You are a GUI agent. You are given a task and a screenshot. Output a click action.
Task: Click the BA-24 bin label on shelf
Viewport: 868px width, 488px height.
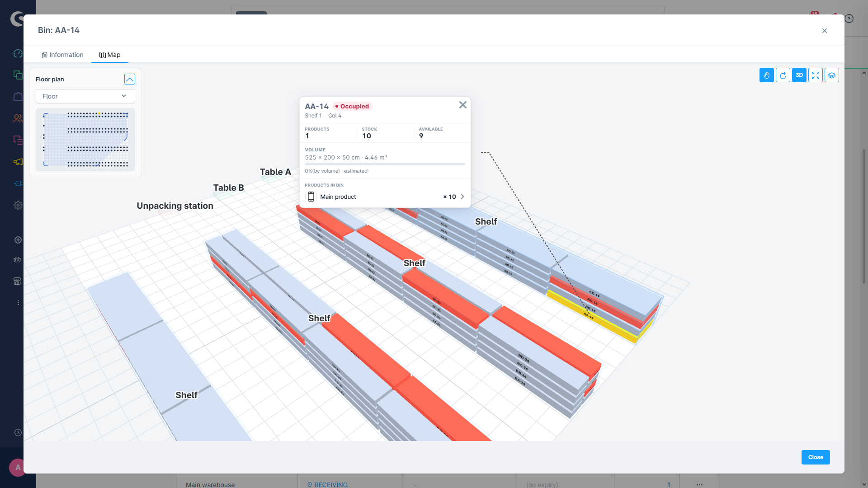(520, 381)
